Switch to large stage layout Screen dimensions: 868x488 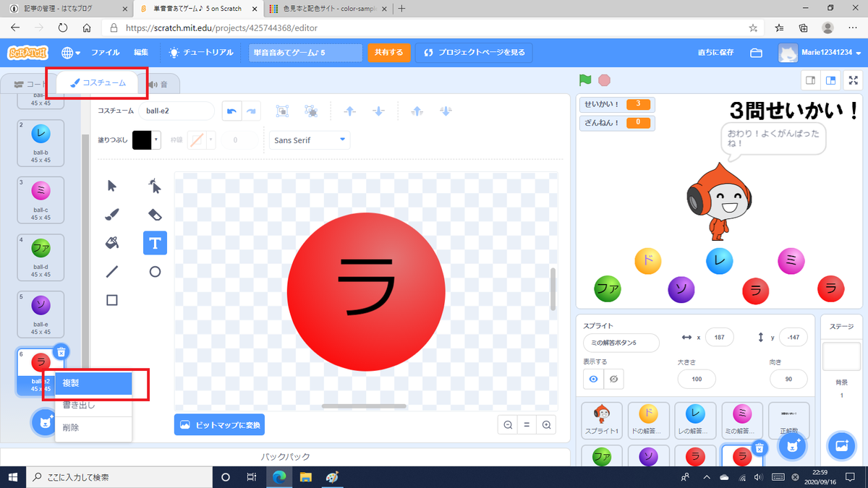point(831,80)
